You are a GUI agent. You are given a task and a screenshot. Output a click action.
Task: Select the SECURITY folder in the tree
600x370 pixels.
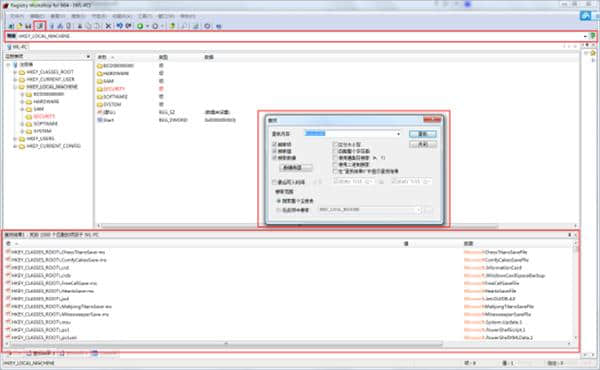click(44, 116)
